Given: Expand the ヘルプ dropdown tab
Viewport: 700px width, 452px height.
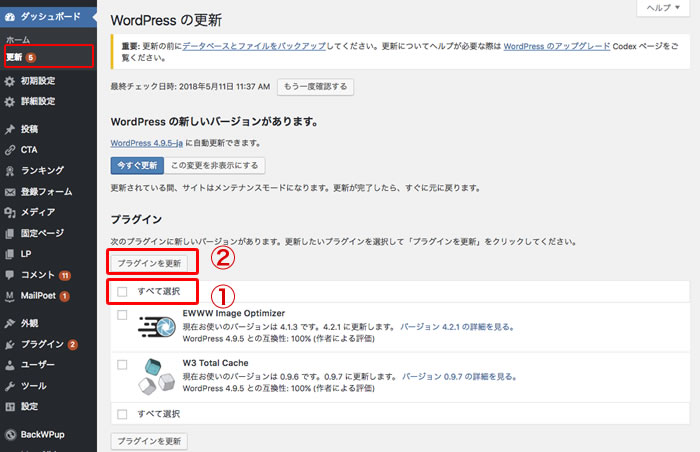Looking at the screenshot, I should click(x=662, y=8).
